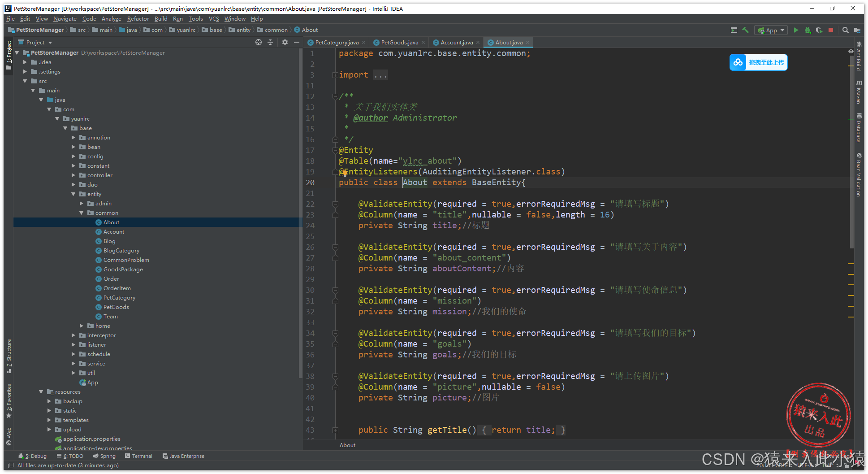Screen dimensions: 868x474
Task: Select OrderItem class in tree
Action: tap(117, 288)
